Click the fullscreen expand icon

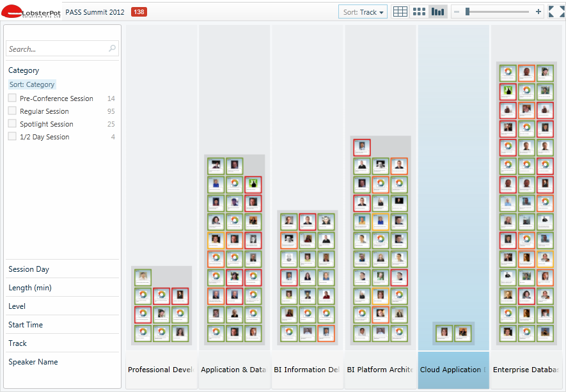[x=555, y=12]
